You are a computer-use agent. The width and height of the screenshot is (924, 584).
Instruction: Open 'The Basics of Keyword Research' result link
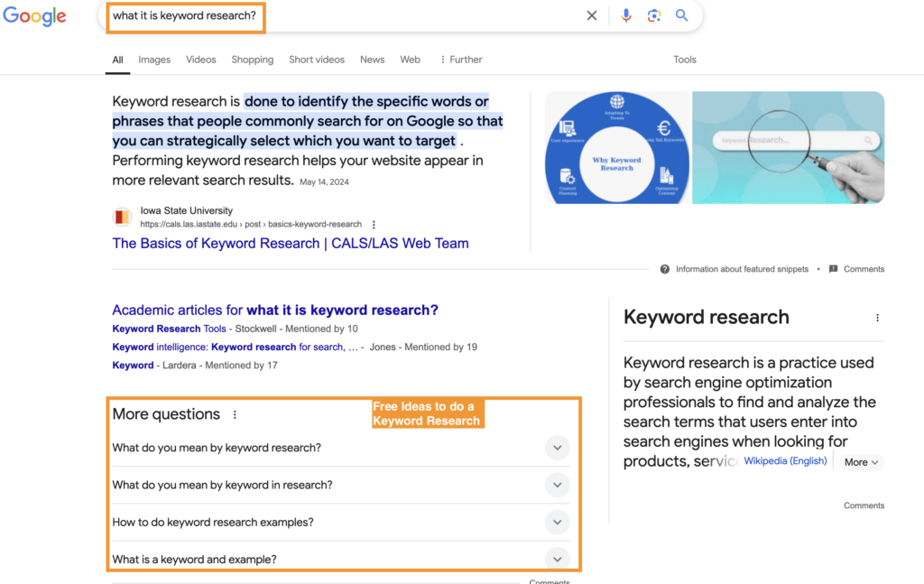pyautogui.click(x=290, y=243)
